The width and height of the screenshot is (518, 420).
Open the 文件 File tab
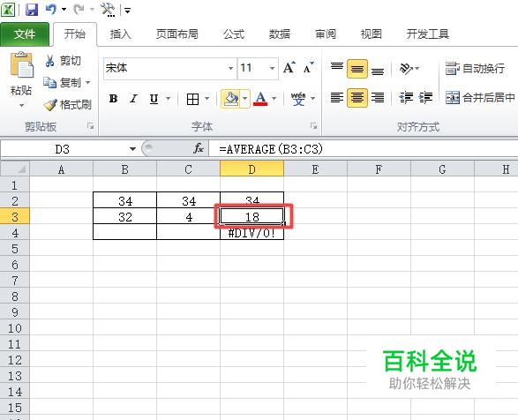(x=25, y=34)
